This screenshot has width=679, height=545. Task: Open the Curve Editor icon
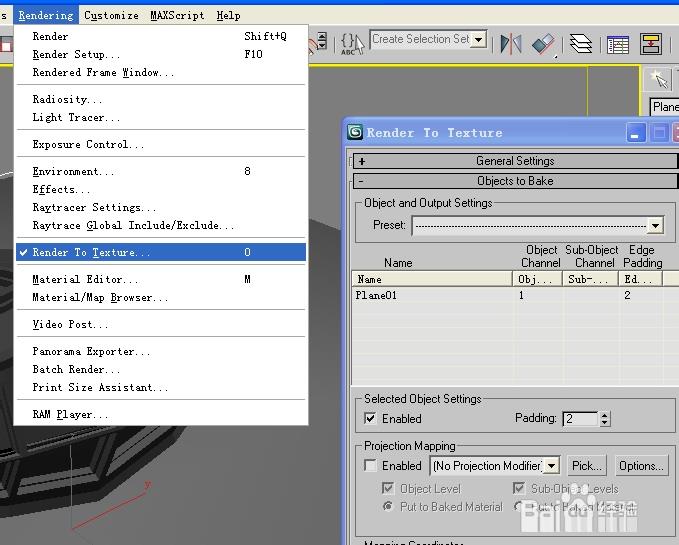pos(618,44)
